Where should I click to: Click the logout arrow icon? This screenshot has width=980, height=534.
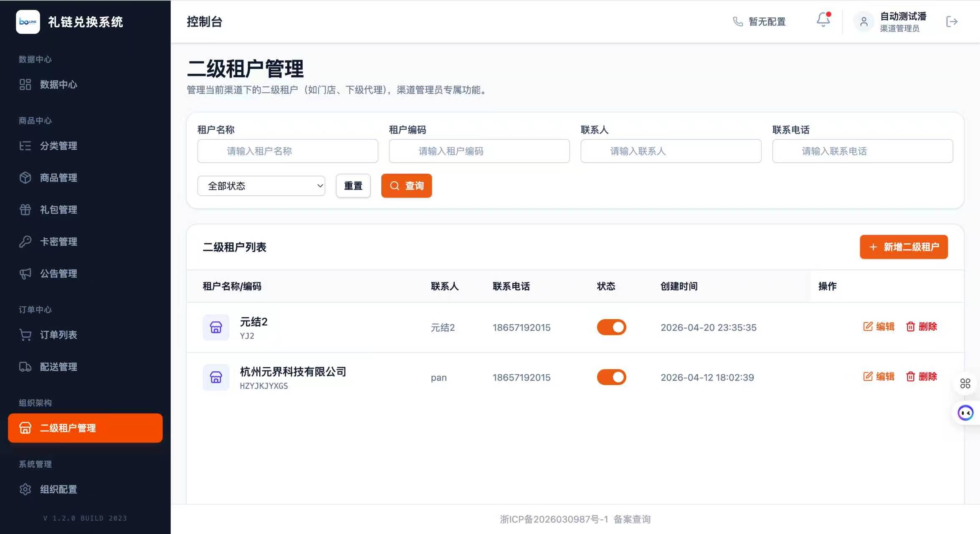(952, 22)
